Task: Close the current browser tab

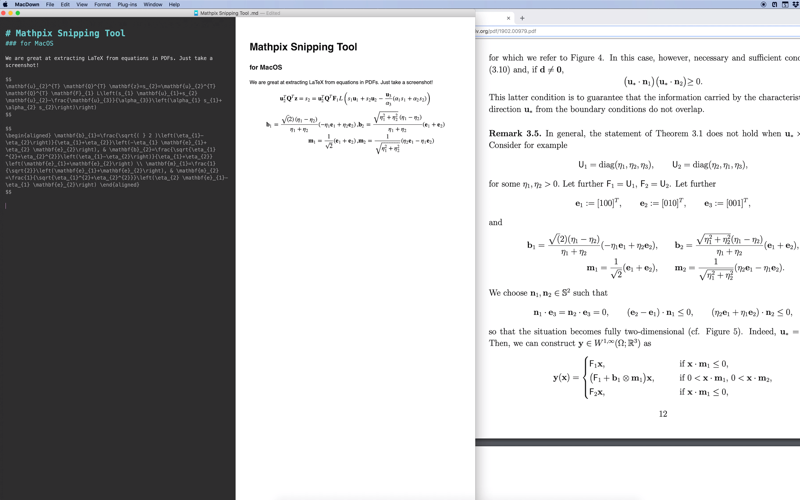Action: click(x=508, y=18)
